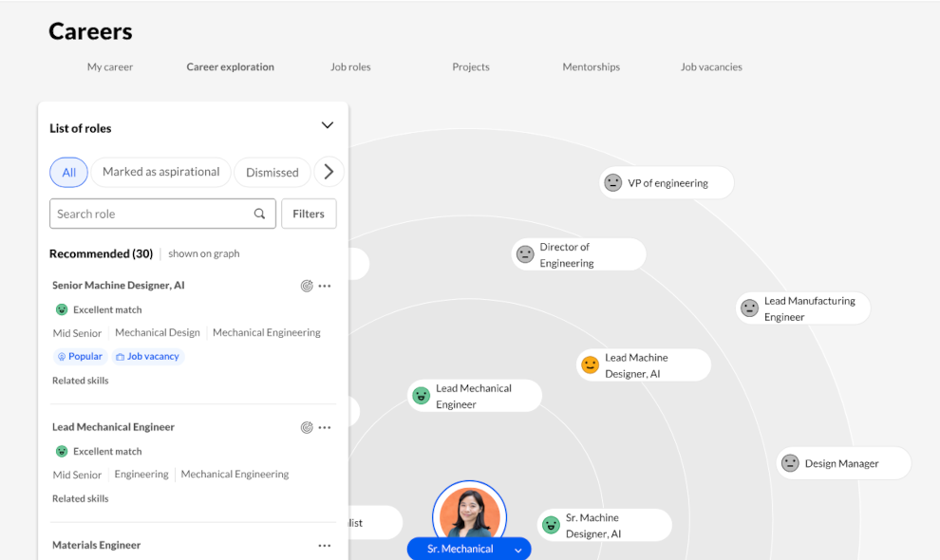The width and height of the screenshot is (940, 560).
Task: Select the All filter chip
Action: [68, 173]
